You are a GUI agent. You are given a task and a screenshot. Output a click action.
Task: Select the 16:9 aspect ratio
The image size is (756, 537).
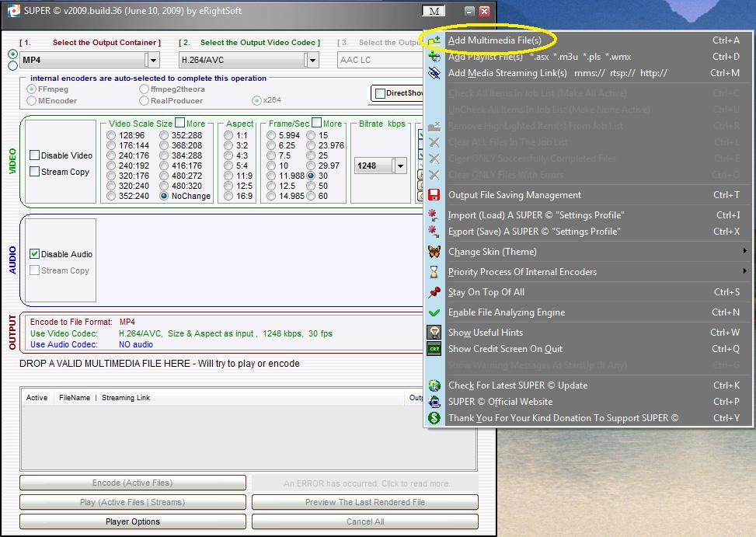click(228, 196)
